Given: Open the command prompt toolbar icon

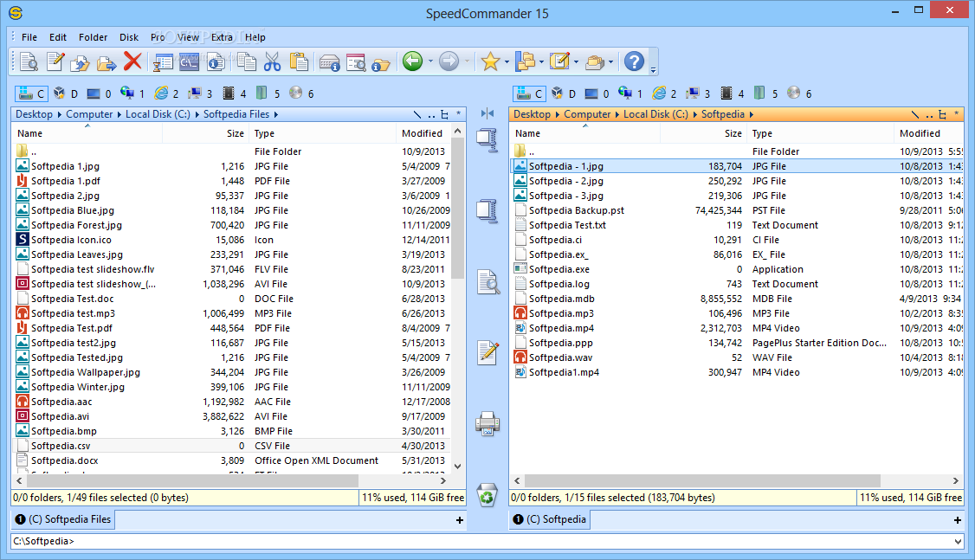Looking at the screenshot, I should 189,61.
